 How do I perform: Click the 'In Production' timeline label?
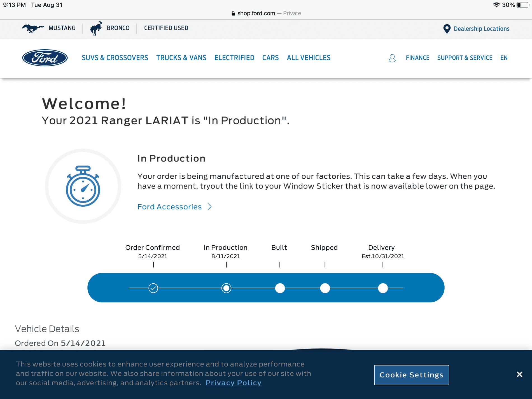click(225, 248)
